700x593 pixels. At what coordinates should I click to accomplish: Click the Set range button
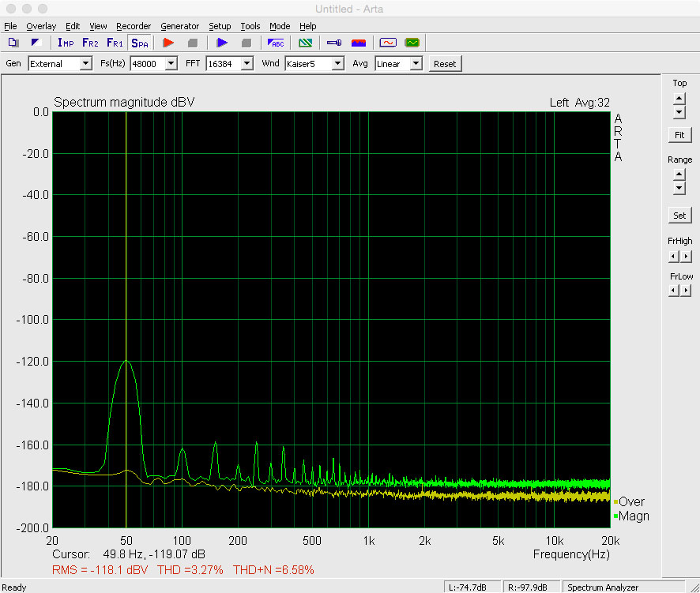679,216
